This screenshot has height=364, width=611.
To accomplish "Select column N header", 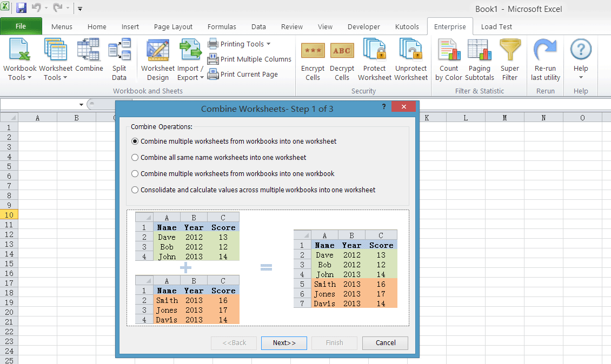I will coord(543,118).
